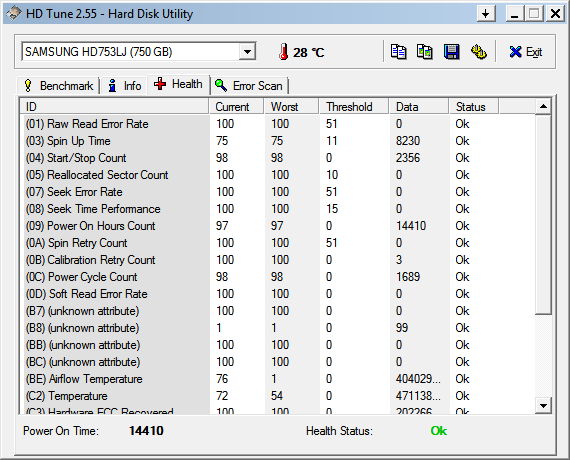
Task: Click the scrollbar up arrow
Action: [543, 107]
